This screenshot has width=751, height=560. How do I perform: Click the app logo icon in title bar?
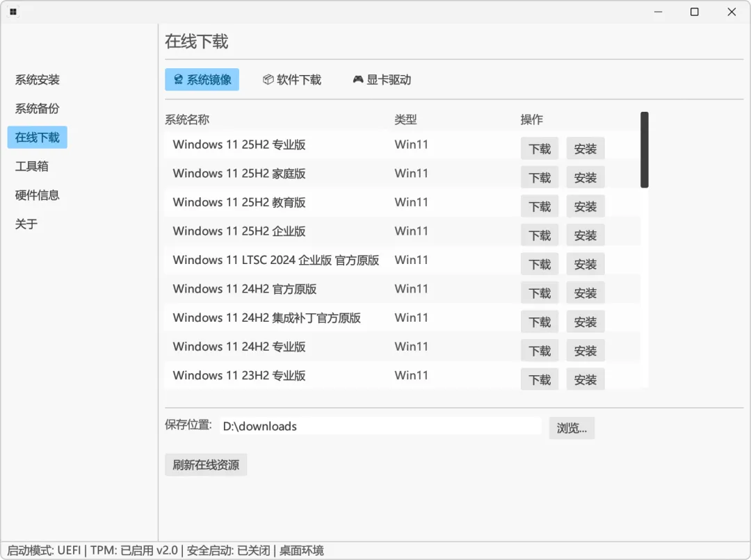pyautogui.click(x=13, y=12)
